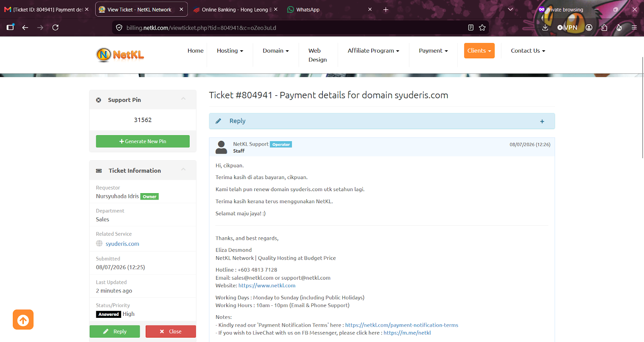Open the extensions icon
Image resolution: width=644 pixels, height=342 pixels.
point(604,27)
